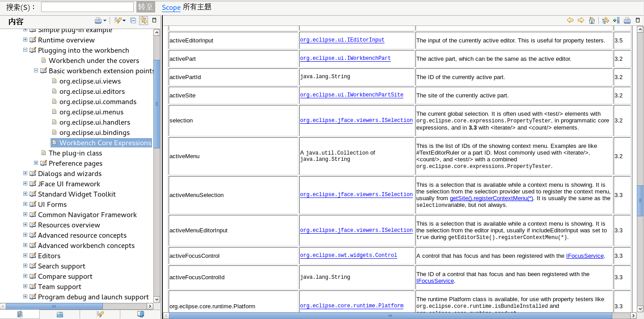Open org.eclipse.core.runtime.Platform link

352,306
